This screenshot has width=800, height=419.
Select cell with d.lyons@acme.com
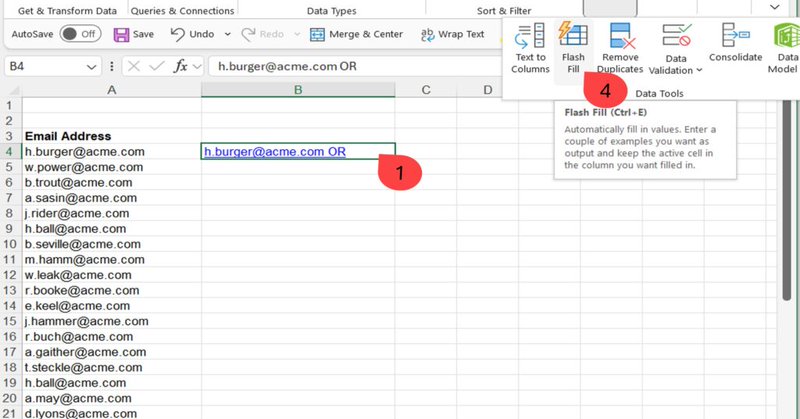click(112, 413)
